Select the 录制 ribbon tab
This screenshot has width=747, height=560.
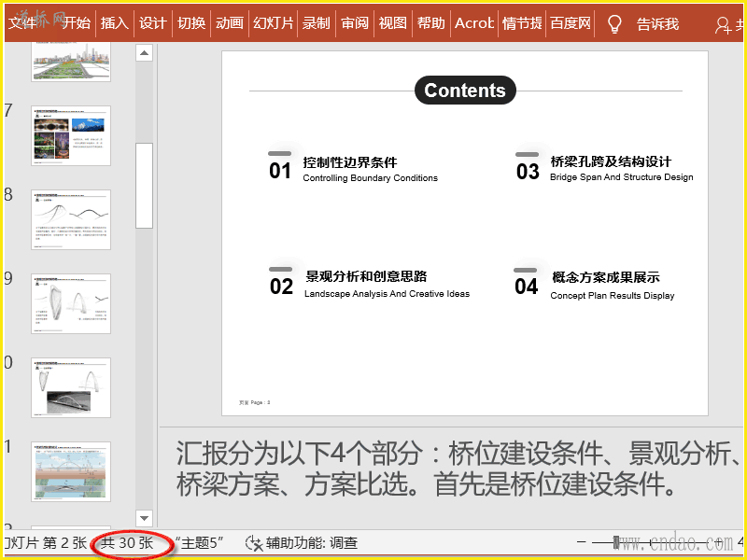click(317, 22)
